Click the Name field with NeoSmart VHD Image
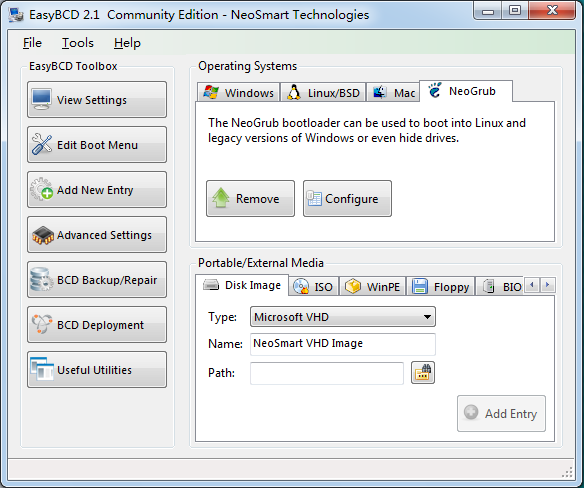 (x=343, y=344)
